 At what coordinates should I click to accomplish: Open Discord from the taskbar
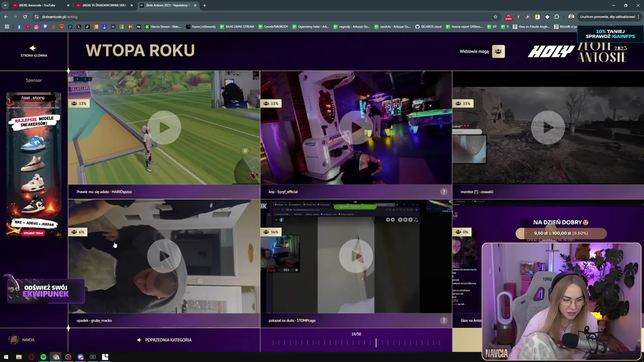coord(80,357)
